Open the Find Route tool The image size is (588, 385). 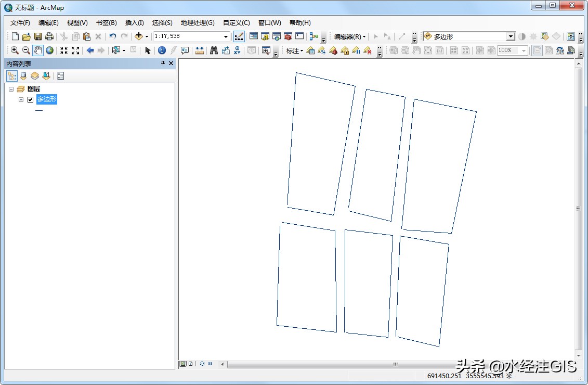[x=226, y=50]
